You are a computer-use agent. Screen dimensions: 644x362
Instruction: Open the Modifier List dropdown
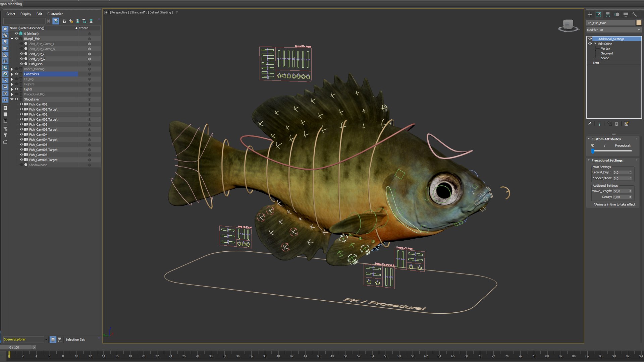click(x=614, y=30)
